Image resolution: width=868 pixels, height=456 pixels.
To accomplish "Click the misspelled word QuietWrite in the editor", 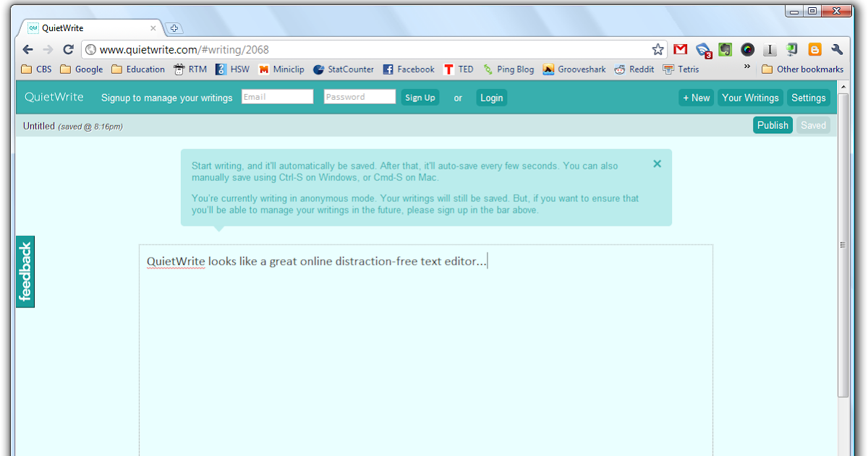I will (176, 261).
